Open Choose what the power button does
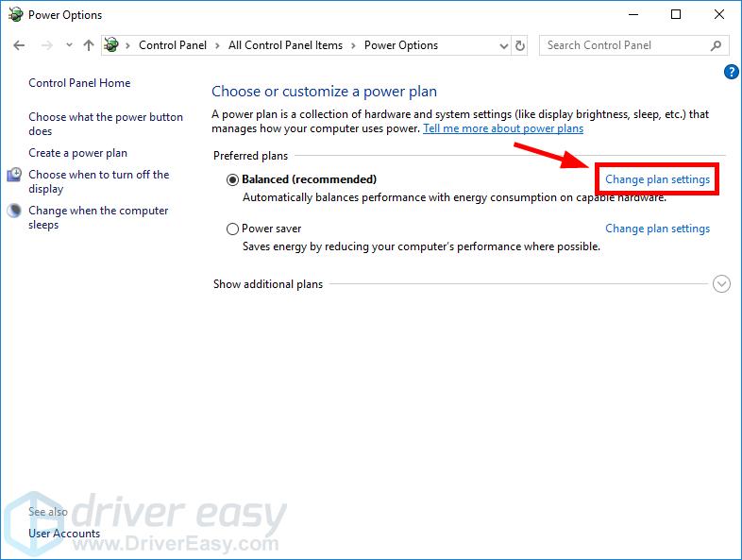Viewport: 742px width, 560px height. (106, 124)
